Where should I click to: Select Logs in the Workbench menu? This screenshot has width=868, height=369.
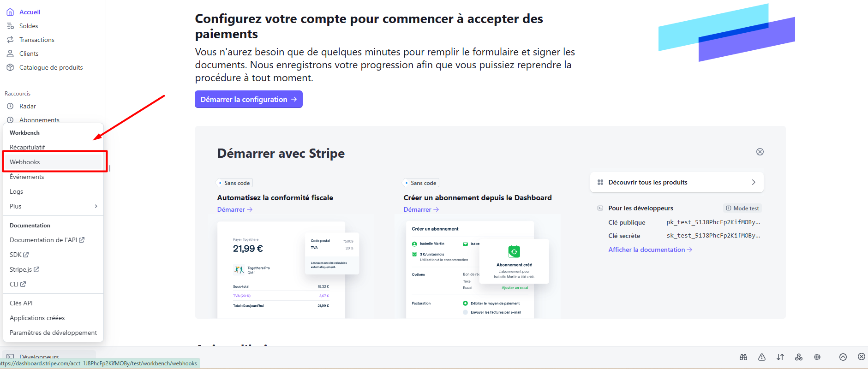(x=54, y=191)
